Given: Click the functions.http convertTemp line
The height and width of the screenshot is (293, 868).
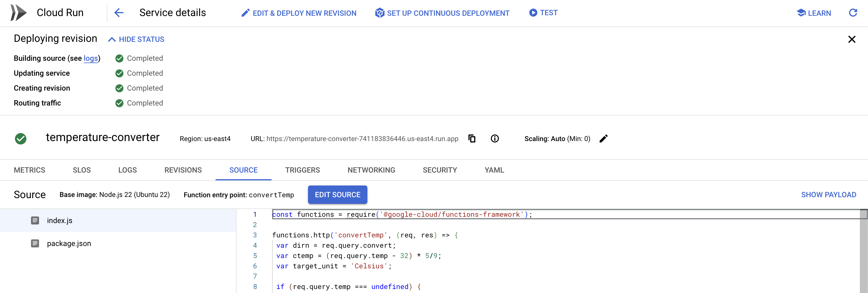Looking at the screenshot, I should pos(365,235).
